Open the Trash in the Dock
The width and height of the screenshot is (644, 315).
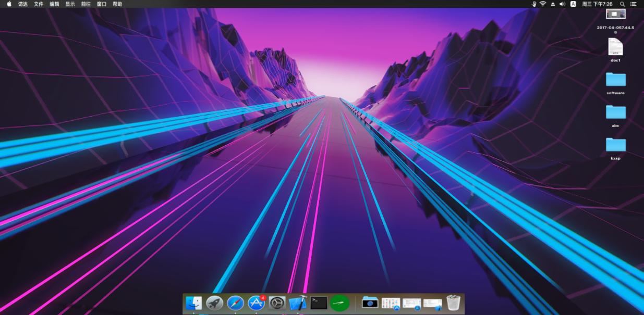(453, 303)
